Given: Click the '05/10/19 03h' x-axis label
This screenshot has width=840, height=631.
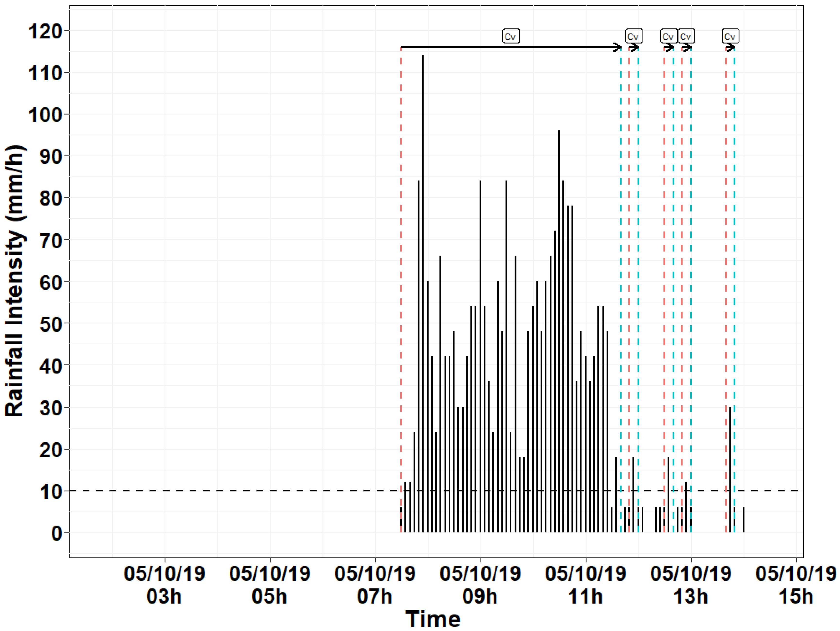Looking at the screenshot, I should click(165, 585).
